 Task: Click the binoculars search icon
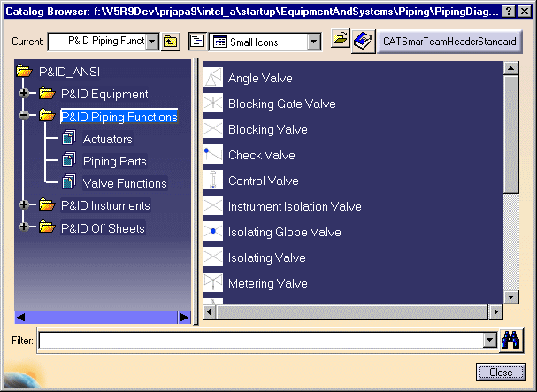click(510, 340)
